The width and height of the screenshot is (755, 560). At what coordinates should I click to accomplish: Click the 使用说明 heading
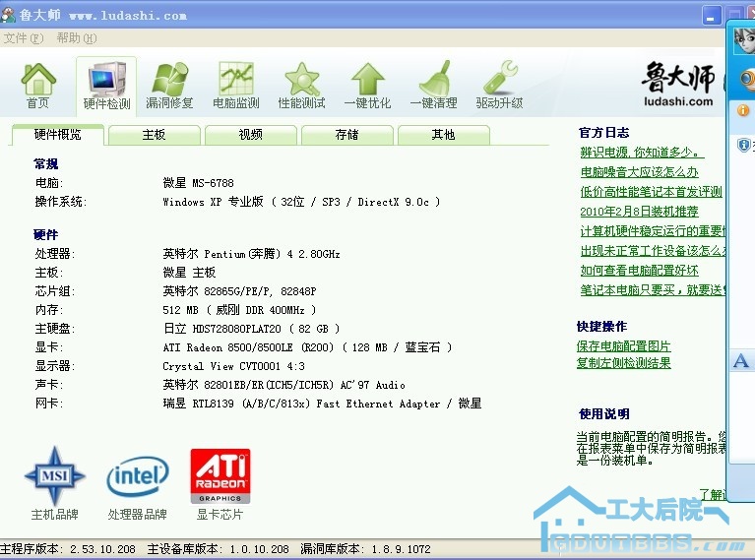coord(603,414)
